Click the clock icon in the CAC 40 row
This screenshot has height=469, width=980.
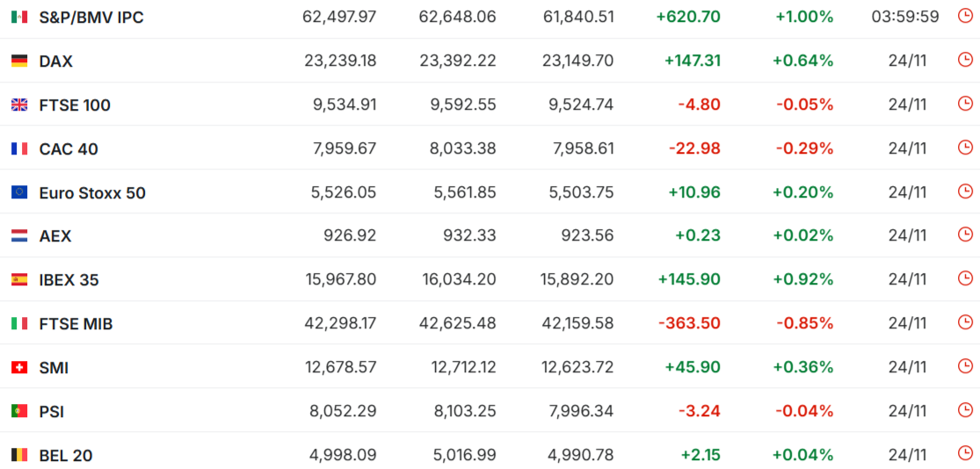(x=965, y=148)
